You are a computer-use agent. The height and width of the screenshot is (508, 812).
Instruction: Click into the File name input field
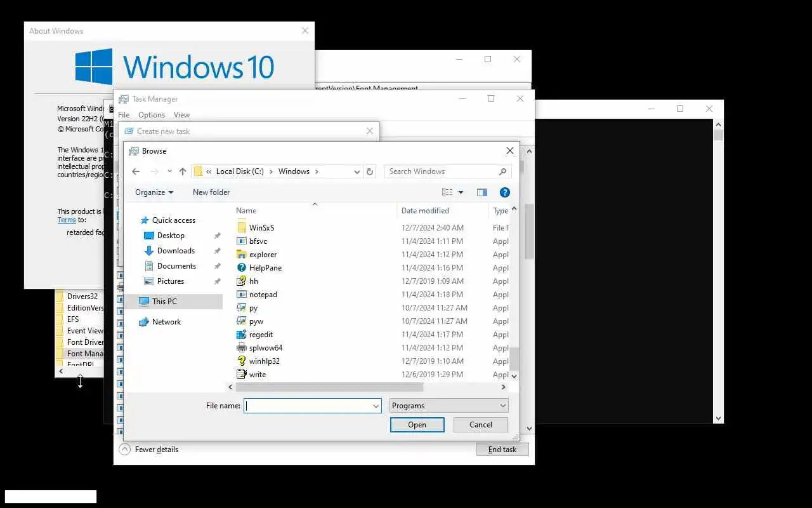pos(308,406)
